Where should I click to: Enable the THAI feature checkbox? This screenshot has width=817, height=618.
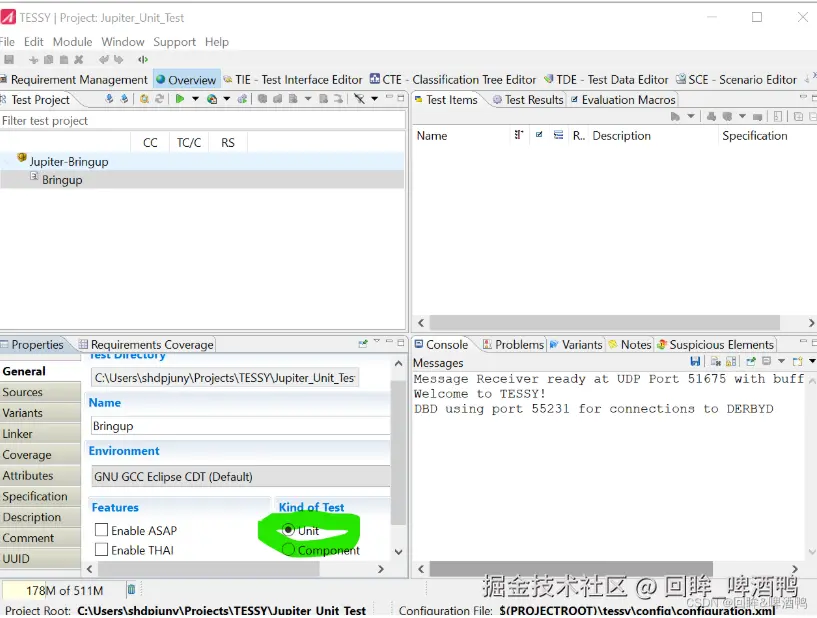pos(102,550)
